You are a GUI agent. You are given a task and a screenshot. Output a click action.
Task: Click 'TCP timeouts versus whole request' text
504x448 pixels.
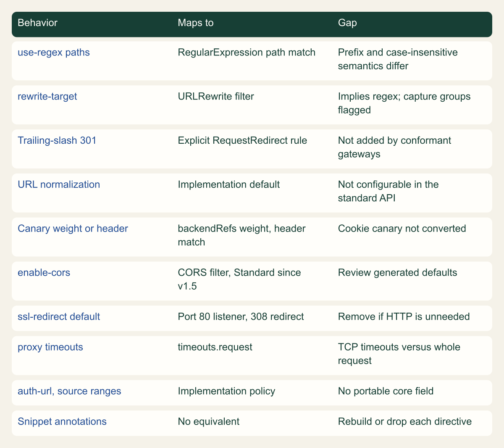(x=399, y=354)
